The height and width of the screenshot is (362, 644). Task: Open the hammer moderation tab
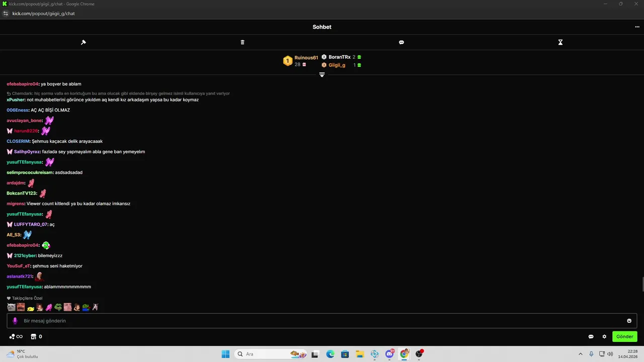pyautogui.click(x=84, y=42)
